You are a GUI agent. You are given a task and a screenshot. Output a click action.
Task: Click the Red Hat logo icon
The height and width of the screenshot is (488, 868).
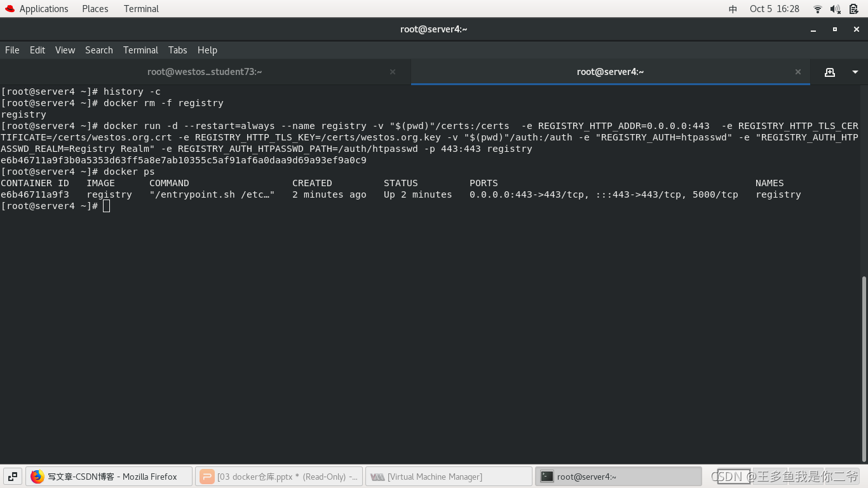pos(10,9)
